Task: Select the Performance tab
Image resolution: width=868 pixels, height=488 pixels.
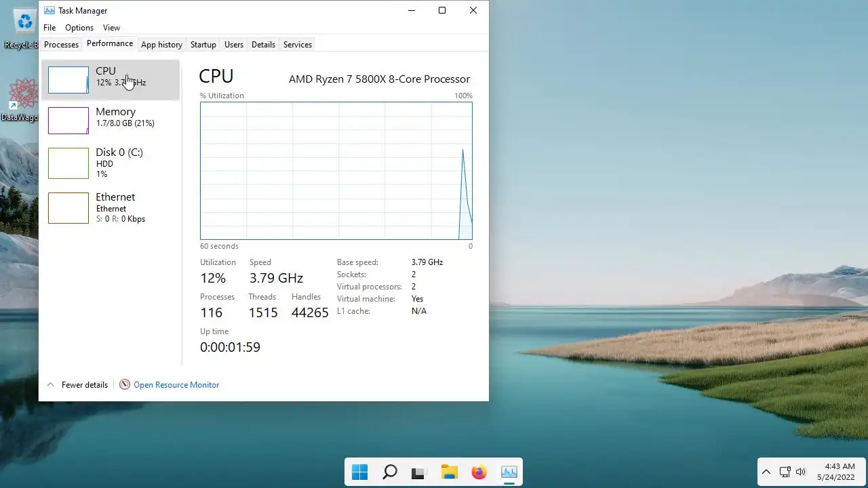Action: [110, 43]
